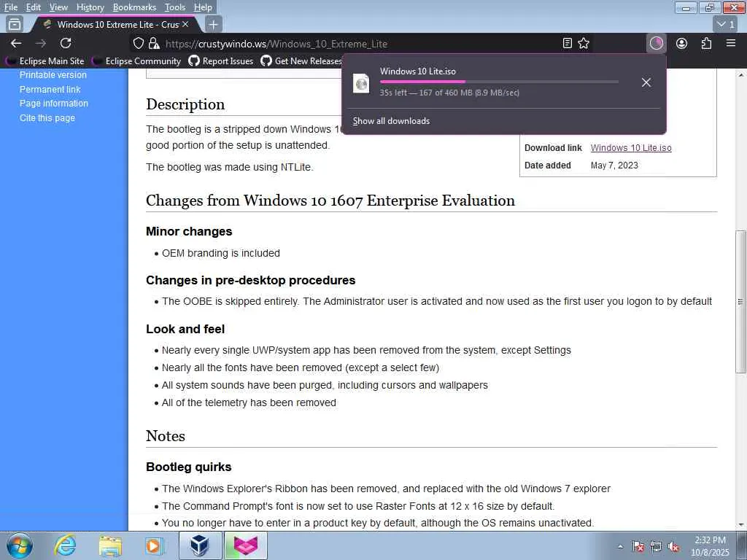
Task: Click Show all downloads
Action: pyautogui.click(x=391, y=121)
